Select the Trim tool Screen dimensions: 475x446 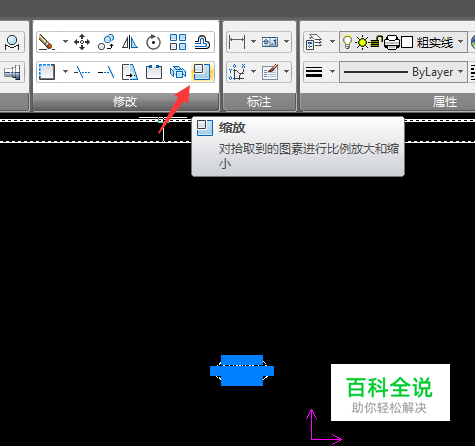(x=82, y=72)
